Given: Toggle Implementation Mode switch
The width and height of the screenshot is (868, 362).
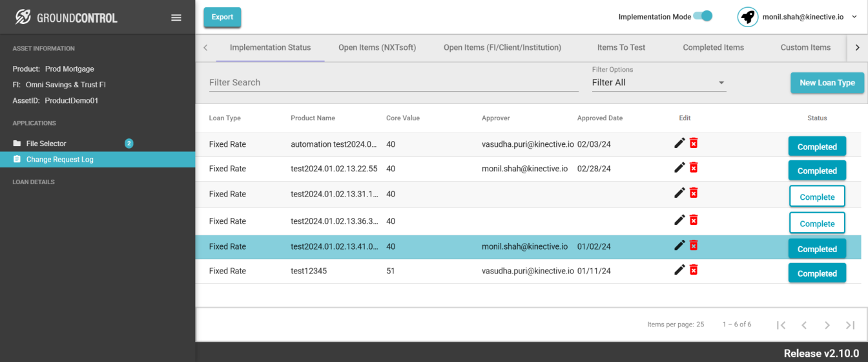Looking at the screenshot, I should pos(703,16).
